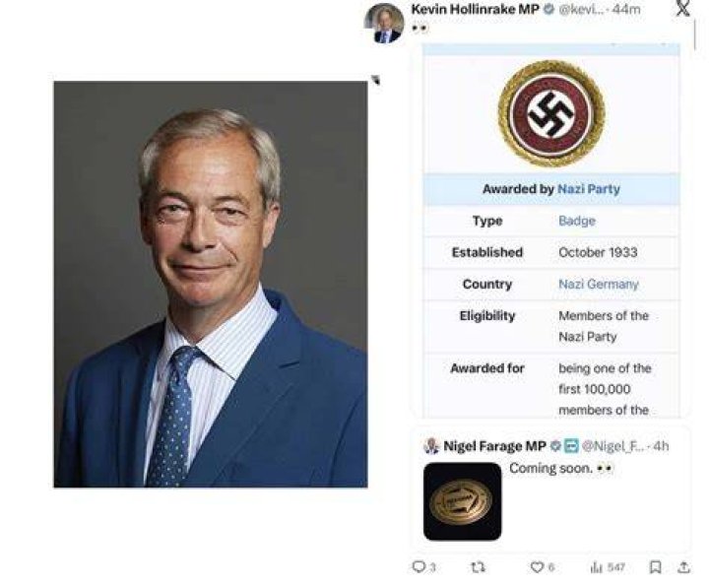This screenshot has width=709, height=588.
Task: Open the gold coin image thumbnail
Action: tap(462, 501)
